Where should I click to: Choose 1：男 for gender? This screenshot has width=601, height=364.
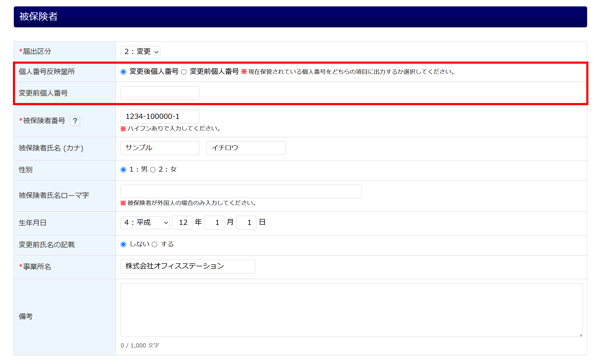pyautogui.click(x=123, y=170)
